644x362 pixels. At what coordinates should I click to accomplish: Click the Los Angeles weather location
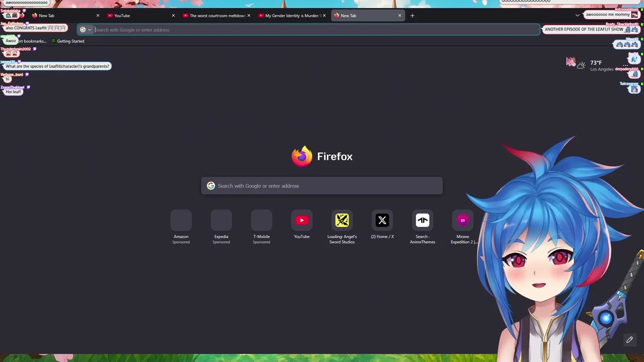click(602, 69)
